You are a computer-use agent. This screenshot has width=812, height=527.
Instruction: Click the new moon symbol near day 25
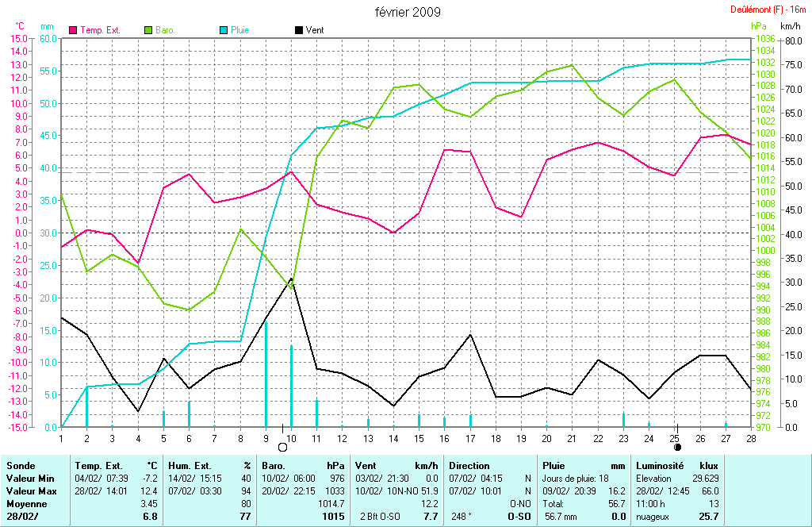677,448
